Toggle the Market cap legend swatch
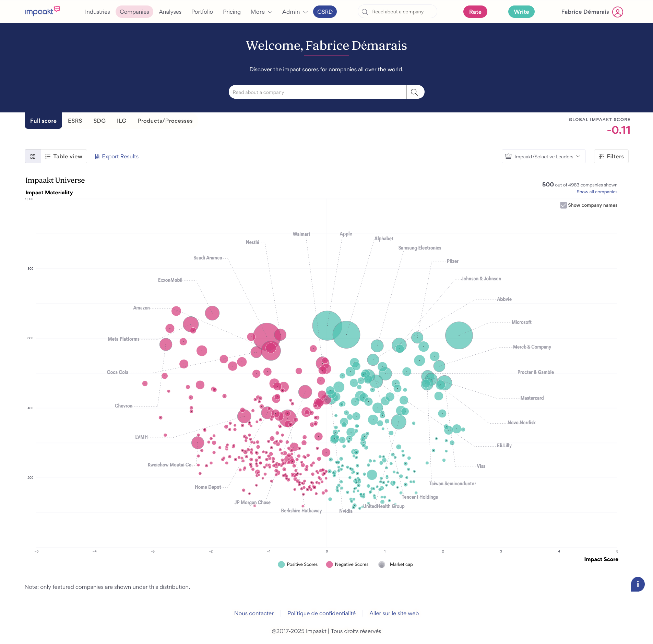Screen dimensions: 653x644 pyautogui.click(x=382, y=564)
